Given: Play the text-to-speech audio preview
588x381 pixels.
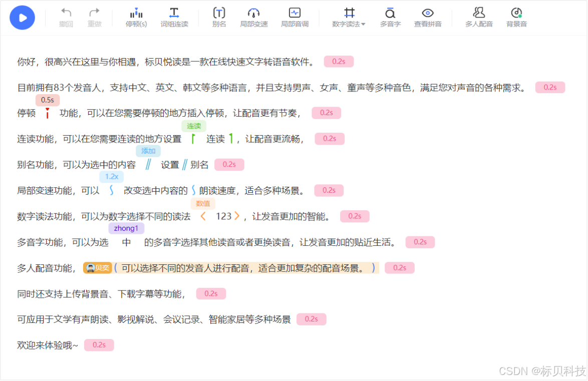Looking at the screenshot, I should (22, 18).
